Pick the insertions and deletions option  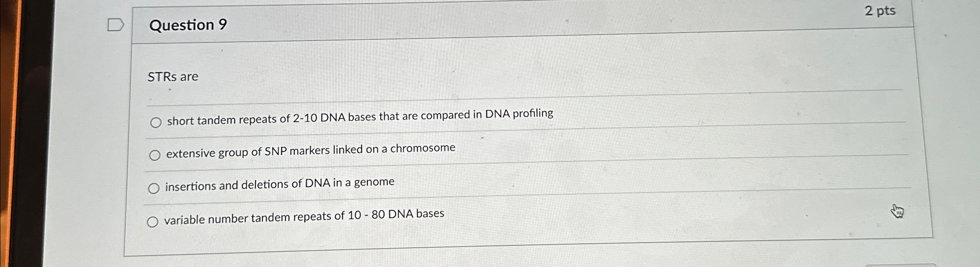pos(154,188)
